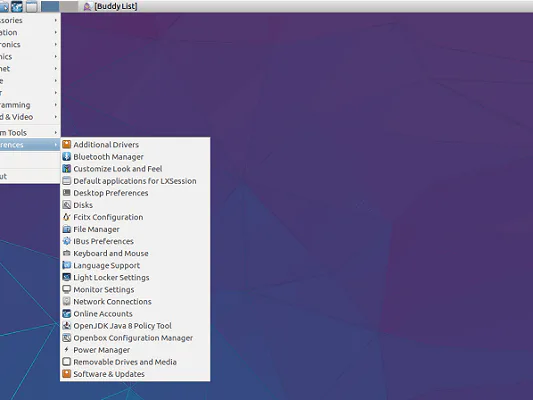Select Removable Drives and Media
The image size is (533, 400).
(135, 362)
